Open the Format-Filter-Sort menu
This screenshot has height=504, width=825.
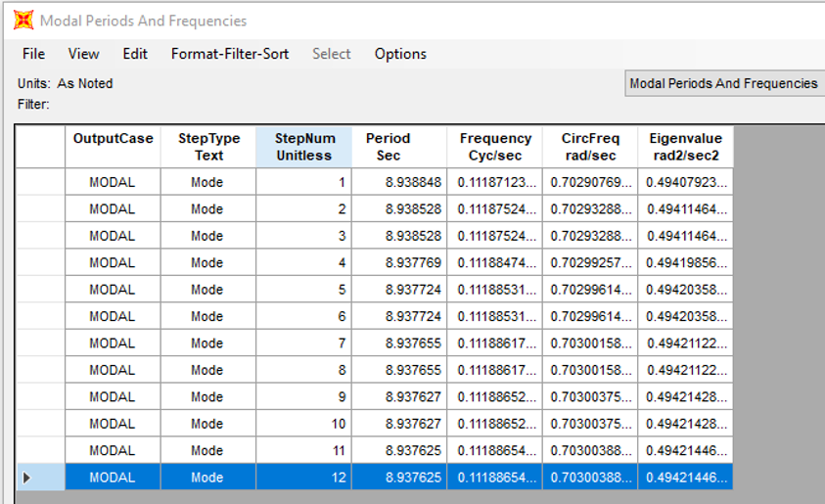pos(230,54)
